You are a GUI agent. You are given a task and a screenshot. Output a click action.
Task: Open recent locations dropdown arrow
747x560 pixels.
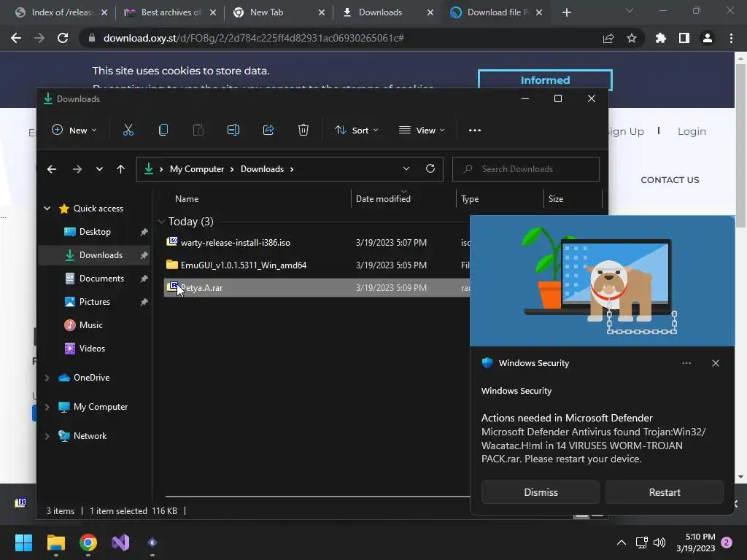(99, 169)
